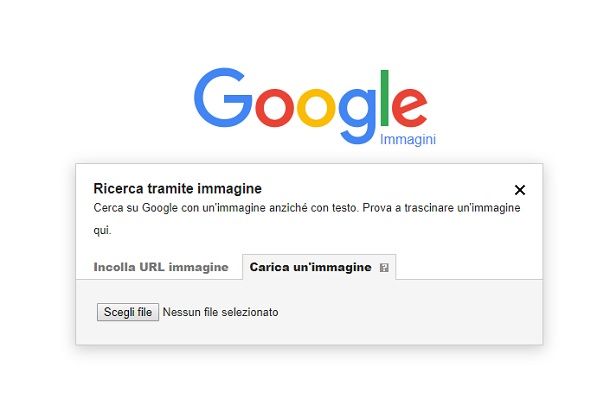Click the help icon beside Carica un'immagine

pos(384,268)
